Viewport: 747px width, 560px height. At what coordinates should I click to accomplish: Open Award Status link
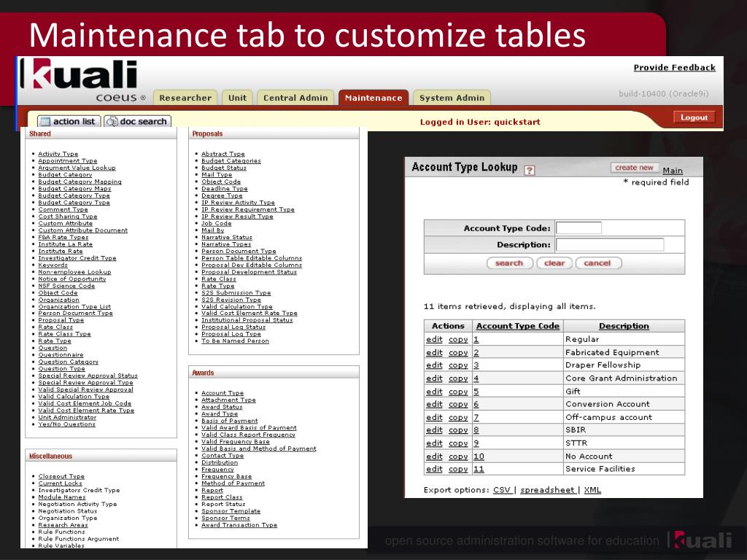click(222, 407)
